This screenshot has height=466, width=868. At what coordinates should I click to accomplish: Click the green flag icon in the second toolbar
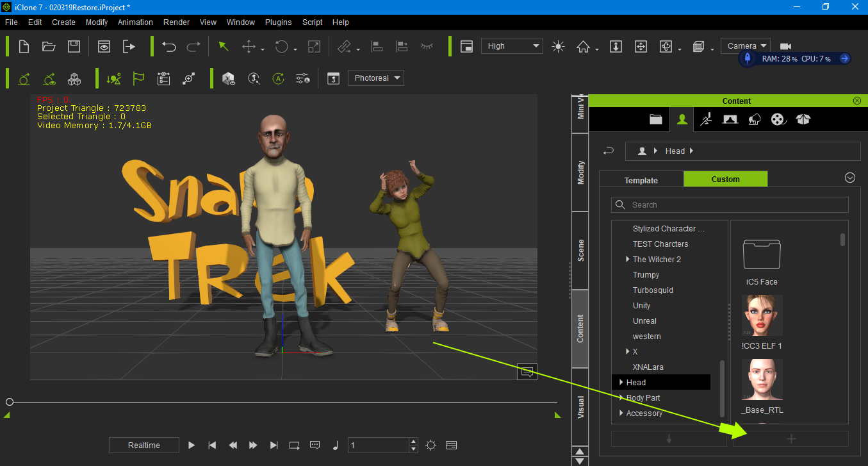click(x=138, y=78)
